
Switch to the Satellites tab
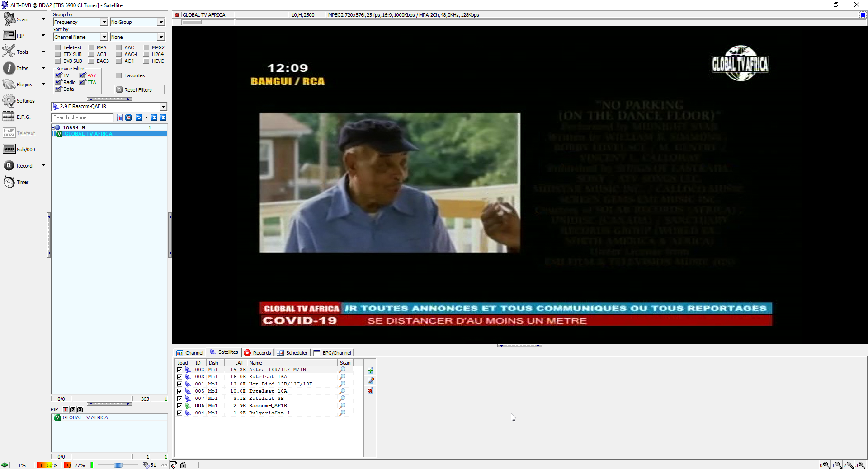[223, 352]
